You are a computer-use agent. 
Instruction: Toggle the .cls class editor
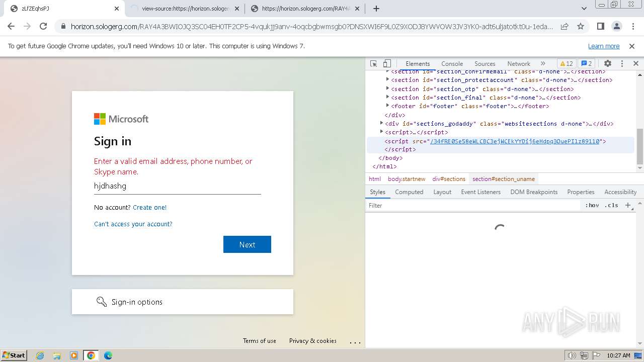coord(611,205)
